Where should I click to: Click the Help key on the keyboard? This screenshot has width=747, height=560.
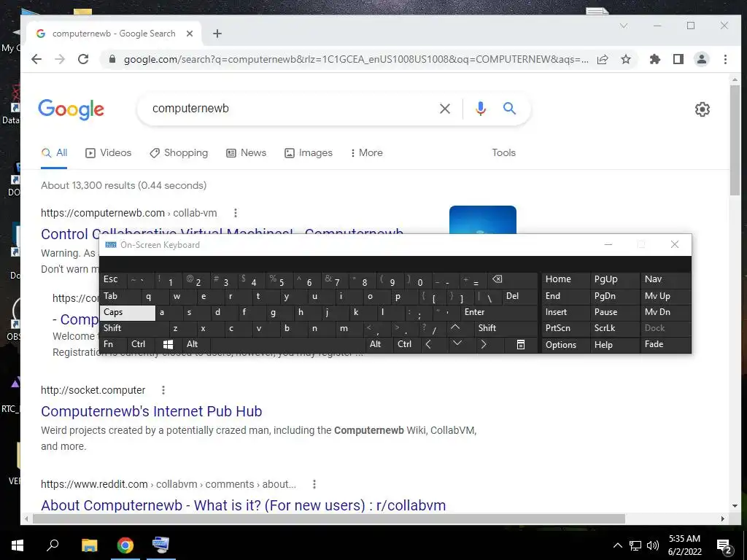(614, 345)
